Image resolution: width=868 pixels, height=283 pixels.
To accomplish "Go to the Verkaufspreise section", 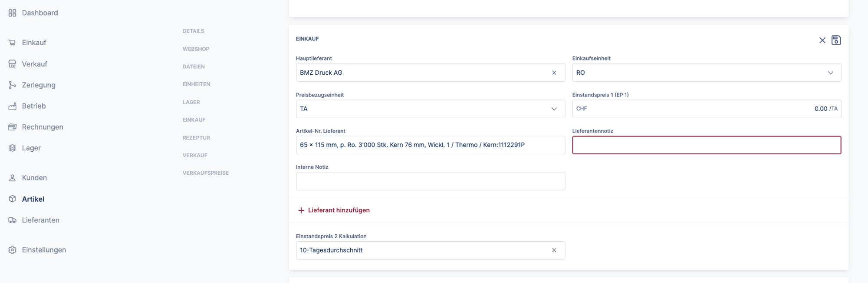I will 205,173.
